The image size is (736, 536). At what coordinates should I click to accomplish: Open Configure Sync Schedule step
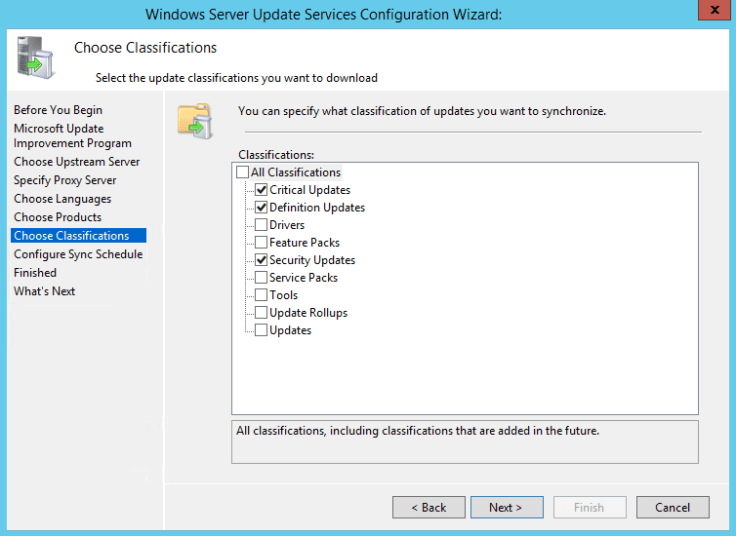click(x=78, y=255)
